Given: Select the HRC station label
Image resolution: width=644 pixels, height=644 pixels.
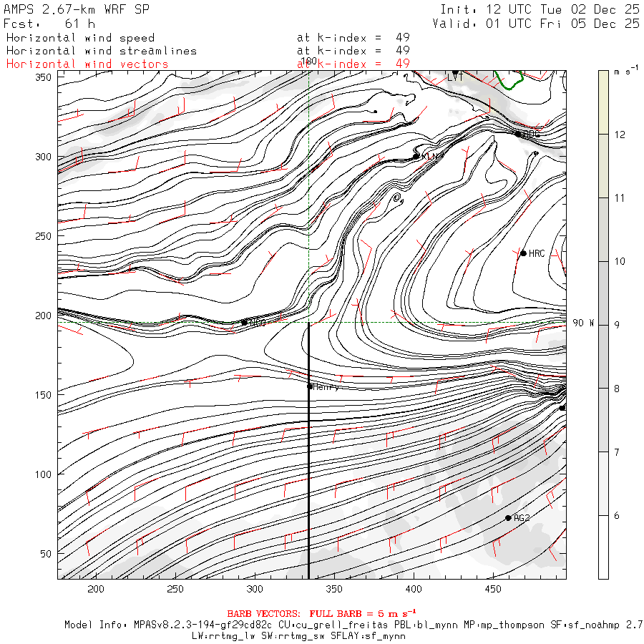Looking at the screenshot, I should (x=537, y=253).
